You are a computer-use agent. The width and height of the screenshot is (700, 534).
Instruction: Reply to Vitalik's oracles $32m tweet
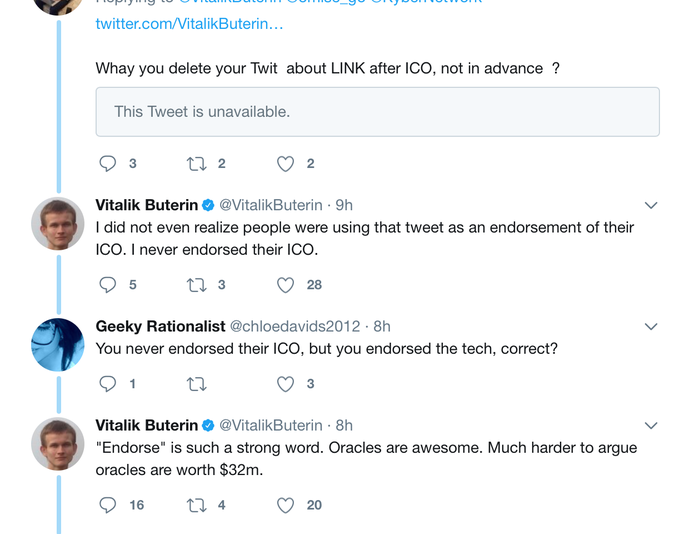coord(109,505)
